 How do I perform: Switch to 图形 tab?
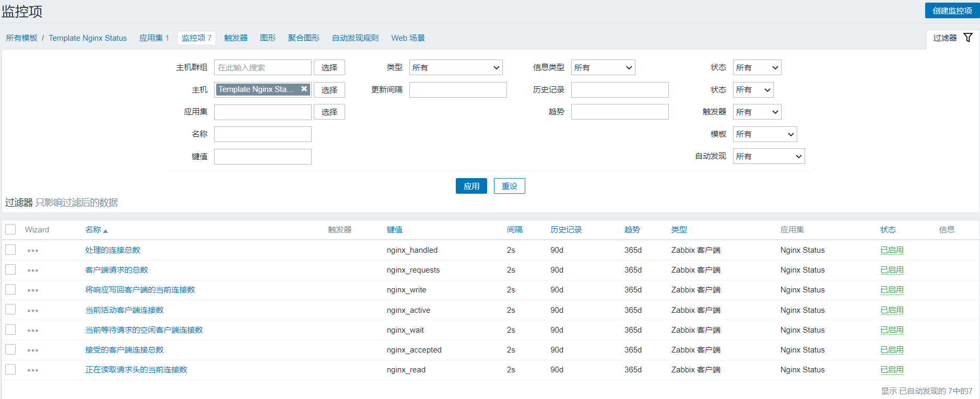click(268, 38)
